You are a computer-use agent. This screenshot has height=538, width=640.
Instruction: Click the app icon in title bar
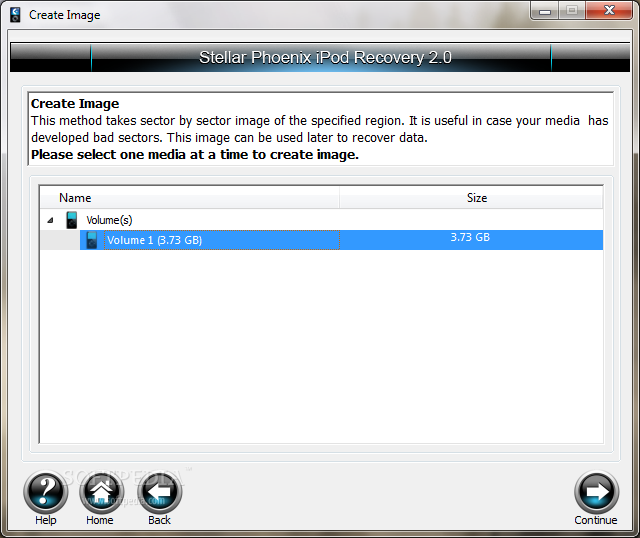15,15
